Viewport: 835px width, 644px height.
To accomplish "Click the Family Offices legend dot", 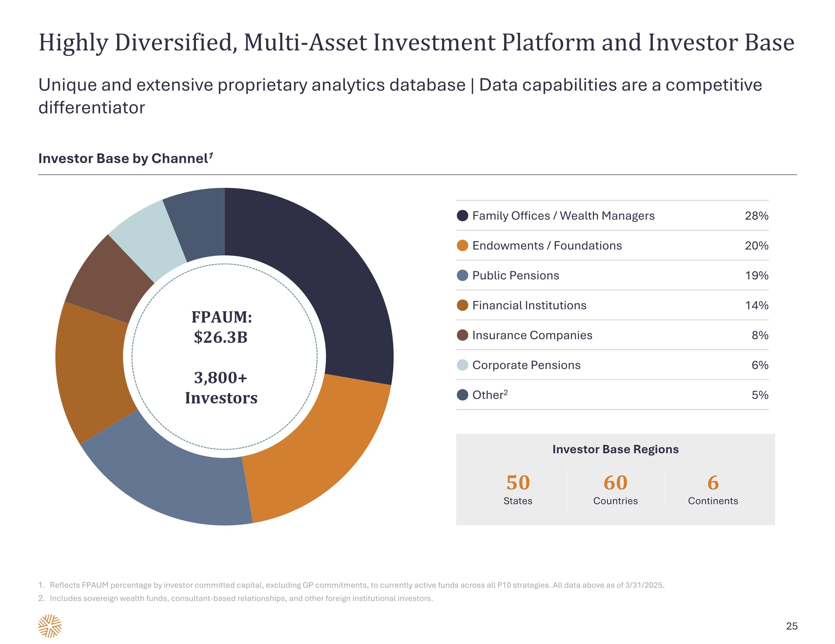I will [462, 216].
